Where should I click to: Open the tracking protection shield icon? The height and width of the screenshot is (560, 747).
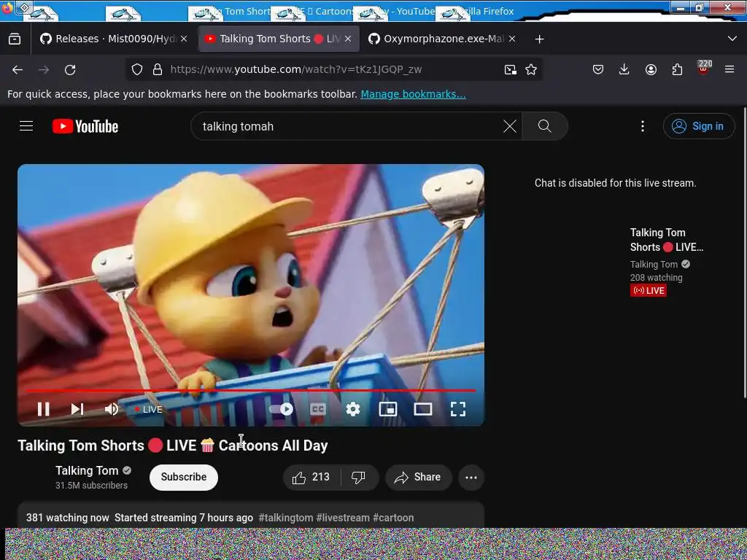[x=137, y=69]
